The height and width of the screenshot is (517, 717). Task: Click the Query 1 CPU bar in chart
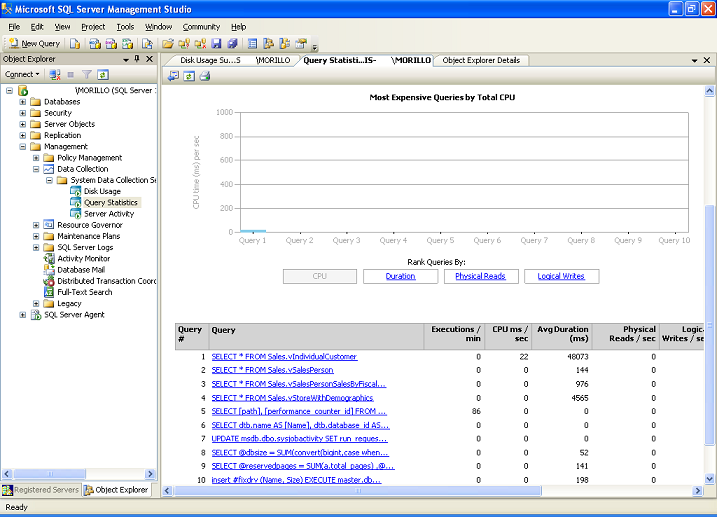[253, 231]
